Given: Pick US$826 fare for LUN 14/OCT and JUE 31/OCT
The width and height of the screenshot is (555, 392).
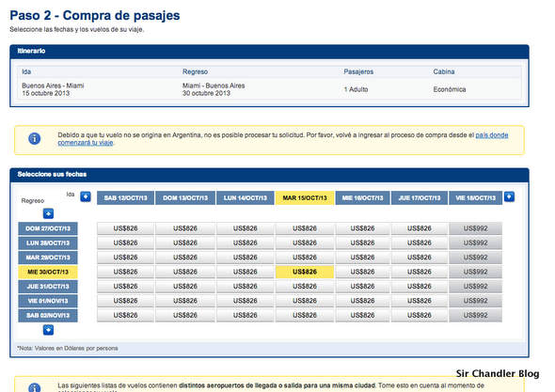Looking at the screenshot, I should tap(245, 286).
